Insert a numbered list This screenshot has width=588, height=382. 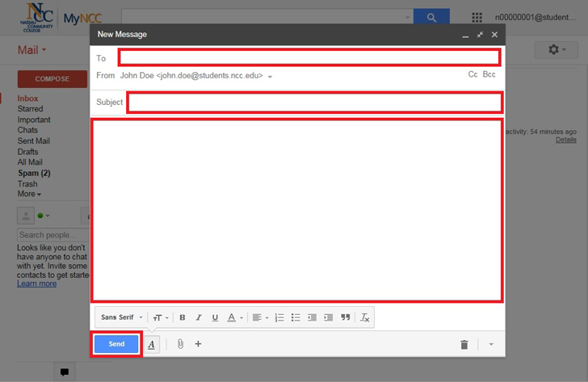pyautogui.click(x=279, y=317)
